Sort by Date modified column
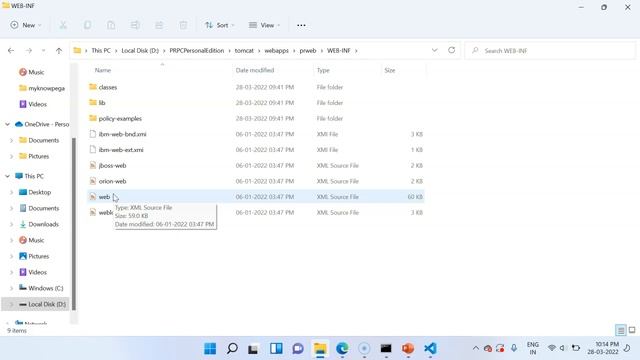Screen dimensions: 640x360 255,70
